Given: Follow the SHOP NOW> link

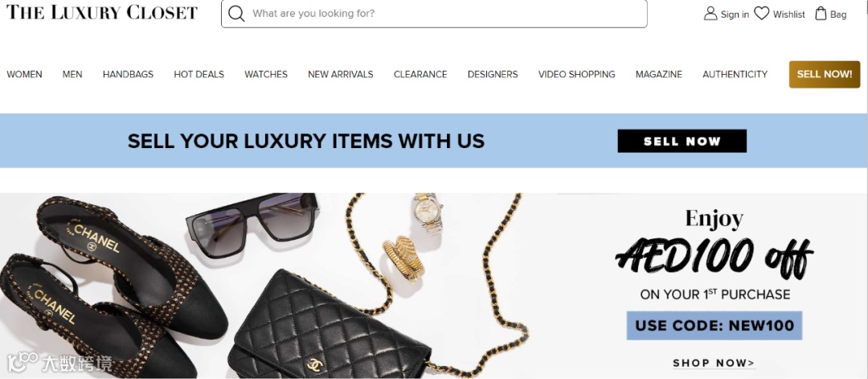Looking at the screenshot, I should [x=714, y=363].
